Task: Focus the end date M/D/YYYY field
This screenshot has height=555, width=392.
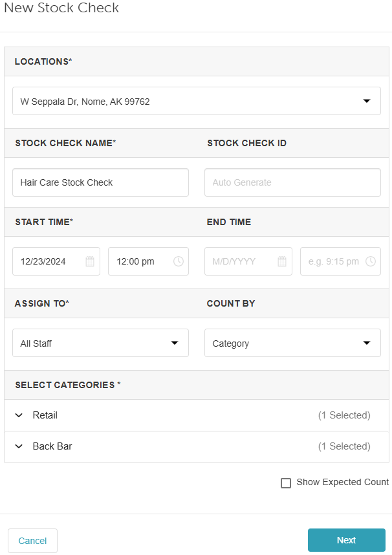Action: [248, 261]
